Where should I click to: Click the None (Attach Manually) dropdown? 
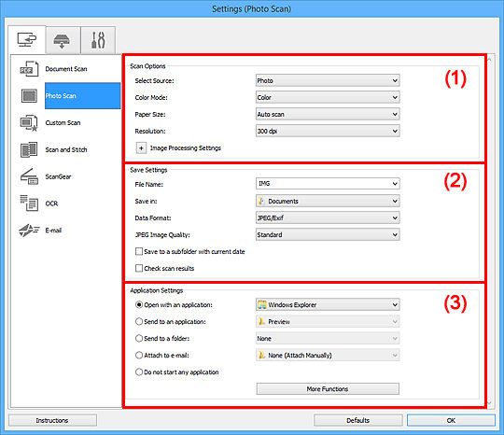(328, 355)
